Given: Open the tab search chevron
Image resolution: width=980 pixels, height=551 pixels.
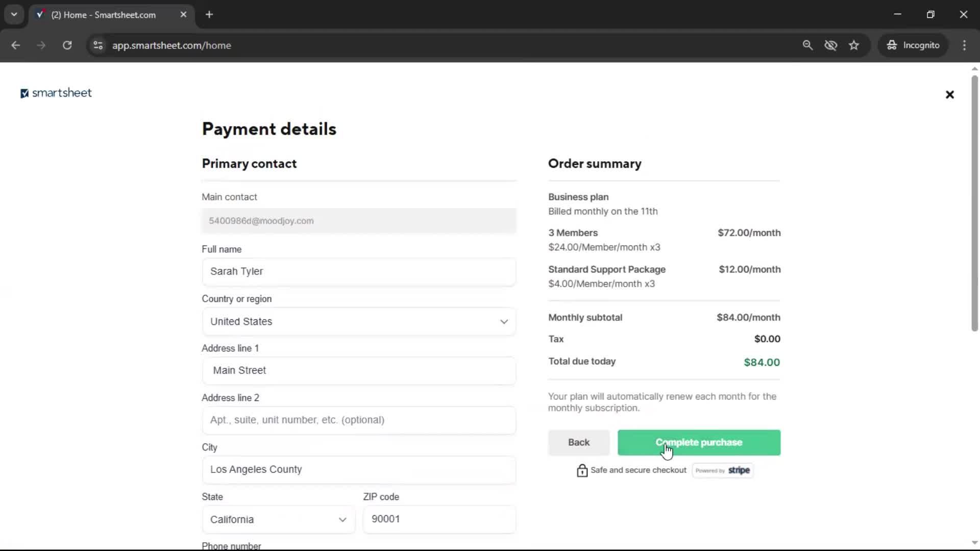Looking at the screenshot, I should pyautogui.click(x=14, y=14).
